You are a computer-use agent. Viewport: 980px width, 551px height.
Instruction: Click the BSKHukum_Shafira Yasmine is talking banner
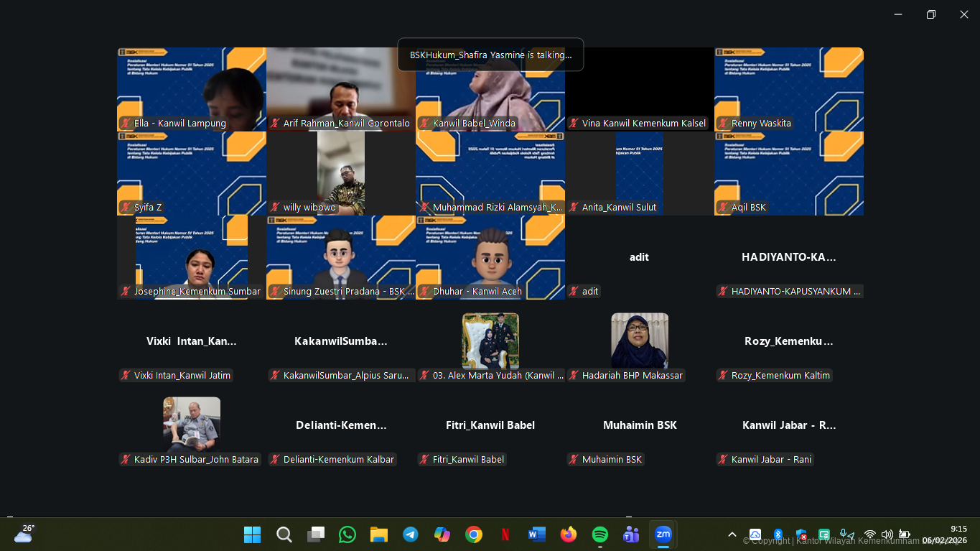coord(490,55)
